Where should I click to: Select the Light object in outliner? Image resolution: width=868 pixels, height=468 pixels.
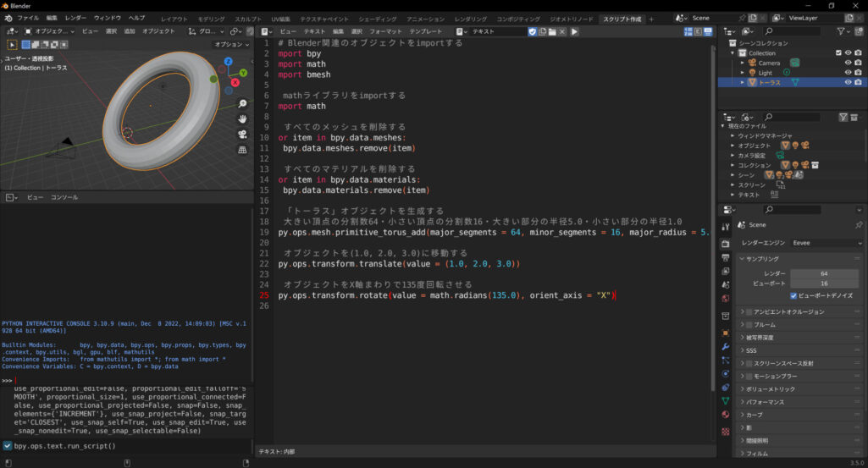coord(765,73)
